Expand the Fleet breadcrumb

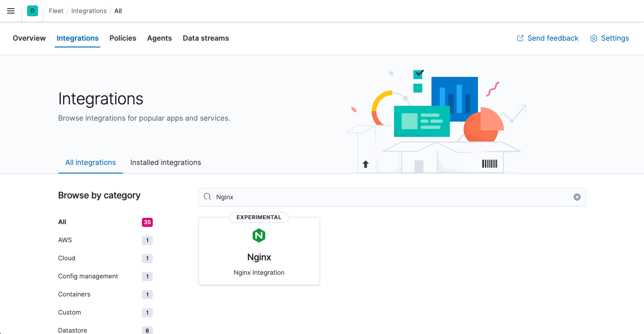[x=56, y=10]
